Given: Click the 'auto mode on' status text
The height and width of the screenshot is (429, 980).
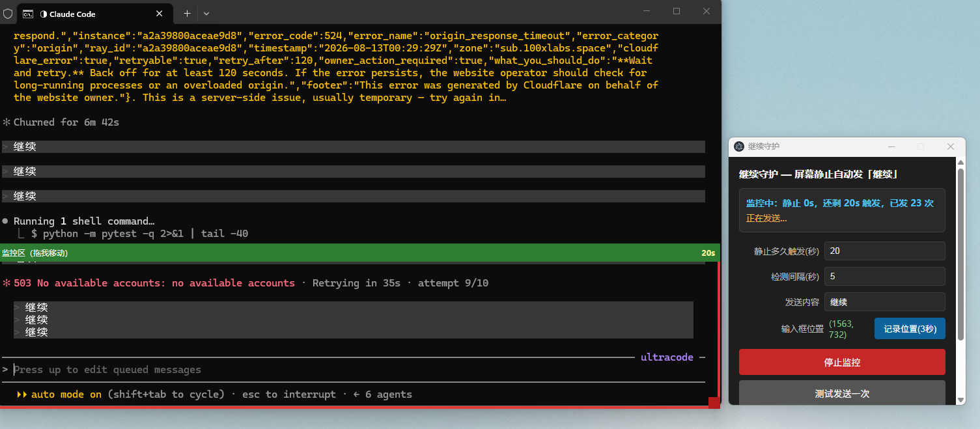Looking at the screenshot, I should tap(66, 394).
